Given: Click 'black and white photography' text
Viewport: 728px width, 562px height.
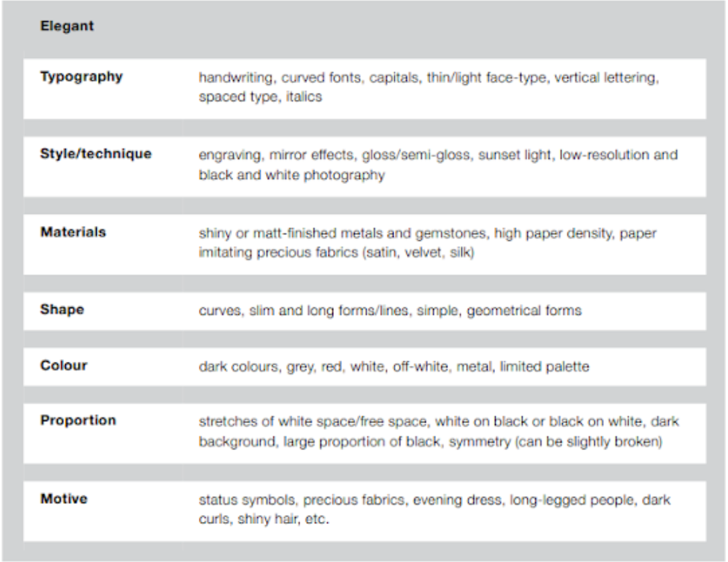Looking at the screenshot, I should [292, 175].
